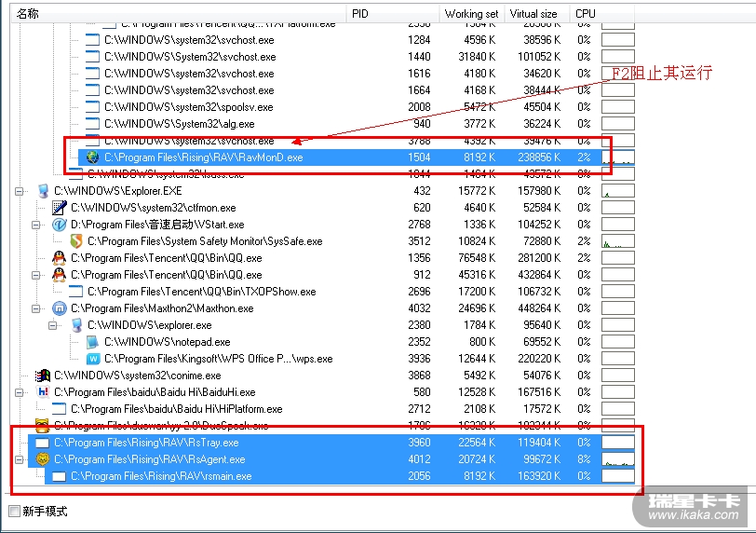Click the Explorer.EXE computer icon
Viewport: 756px width, 533px height.
43,191
